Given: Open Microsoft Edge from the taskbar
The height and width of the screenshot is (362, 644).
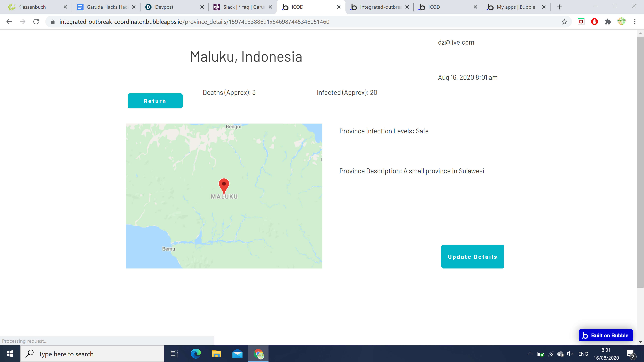Looking at the screenshot, I should [196, 354].
